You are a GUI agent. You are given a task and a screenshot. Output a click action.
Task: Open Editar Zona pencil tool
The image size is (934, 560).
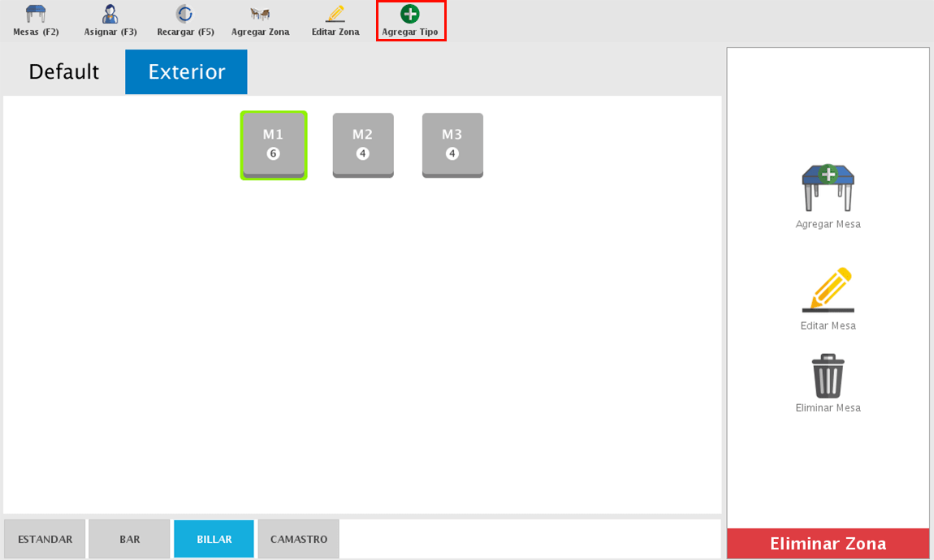pyautogui.click(x=335, y=15)
